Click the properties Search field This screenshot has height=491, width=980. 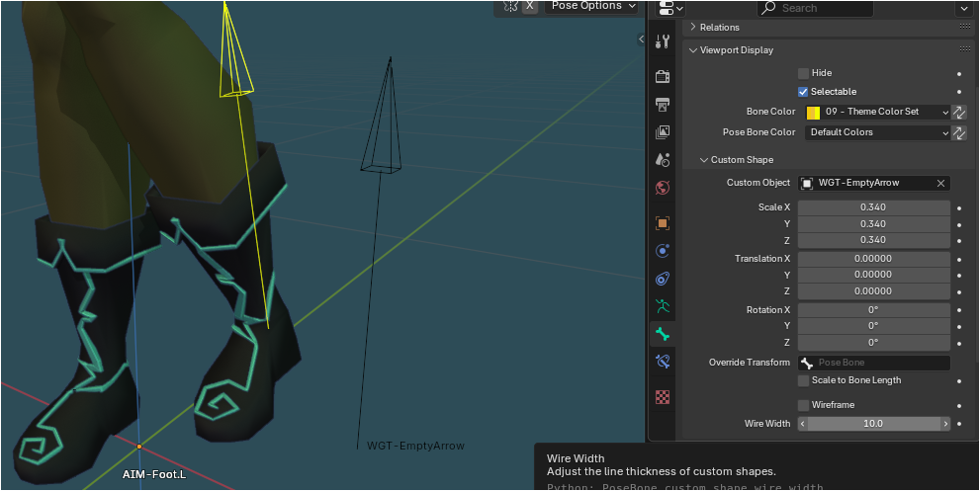pos(815,8)
